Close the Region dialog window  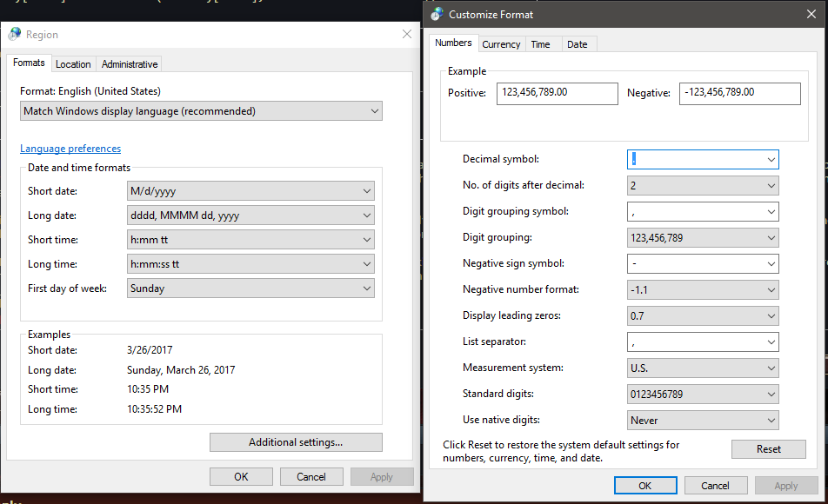point(406,35)
